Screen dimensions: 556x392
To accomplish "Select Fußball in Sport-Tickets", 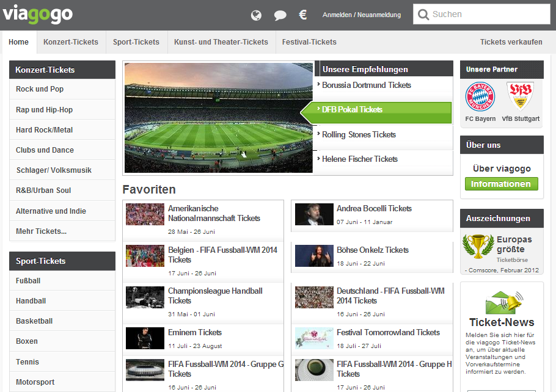I will pyautogui.click(x=62, y=281).
